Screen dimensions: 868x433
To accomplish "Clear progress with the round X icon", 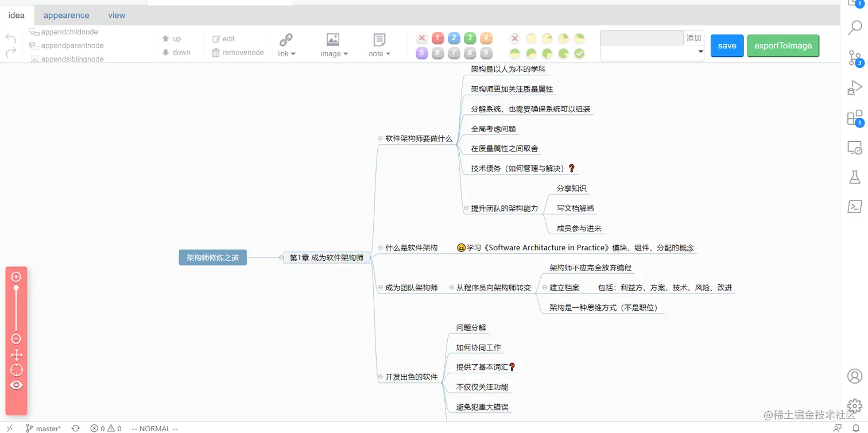I will coord(515,38).
